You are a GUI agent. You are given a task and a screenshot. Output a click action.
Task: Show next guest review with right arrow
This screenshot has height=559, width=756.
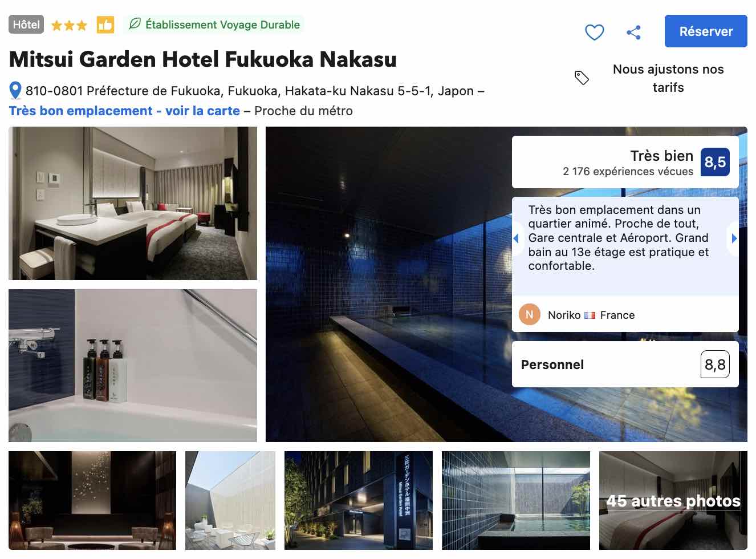734,238
